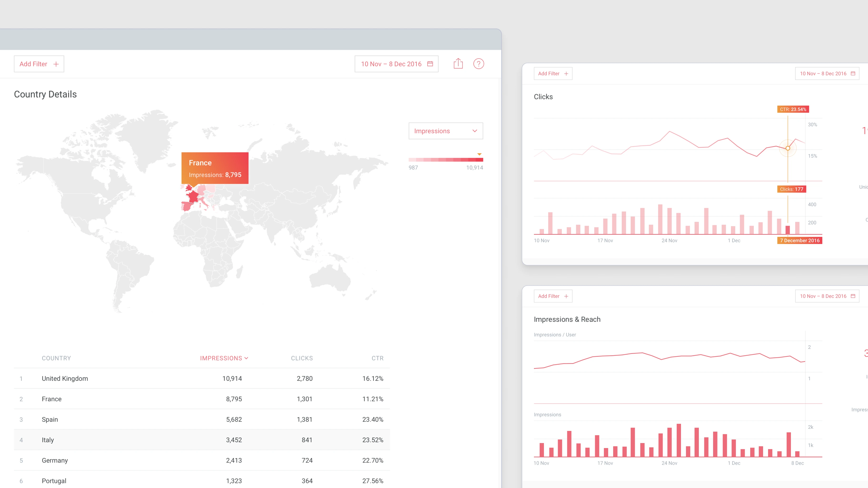Sort table by COUNTRY column header
This screenshot has width=868, height=488.
pos(56,358)
